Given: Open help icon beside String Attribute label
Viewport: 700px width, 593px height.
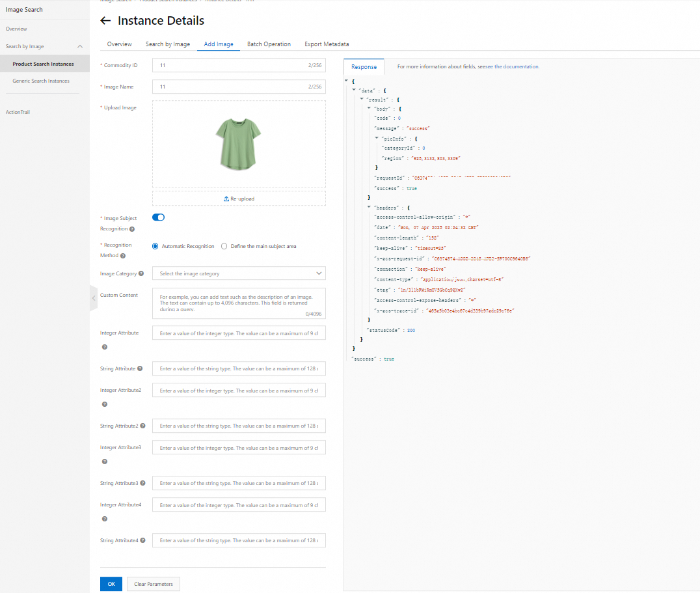Looking at the screenshot, I should coord(140,369).
